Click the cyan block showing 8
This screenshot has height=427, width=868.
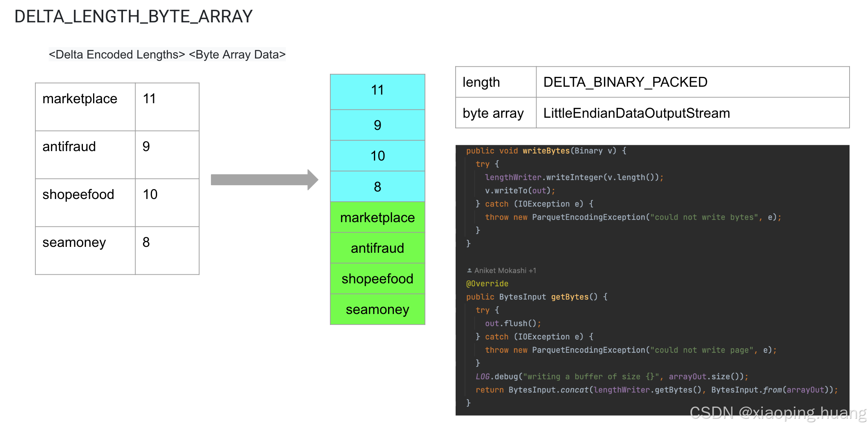377,186
